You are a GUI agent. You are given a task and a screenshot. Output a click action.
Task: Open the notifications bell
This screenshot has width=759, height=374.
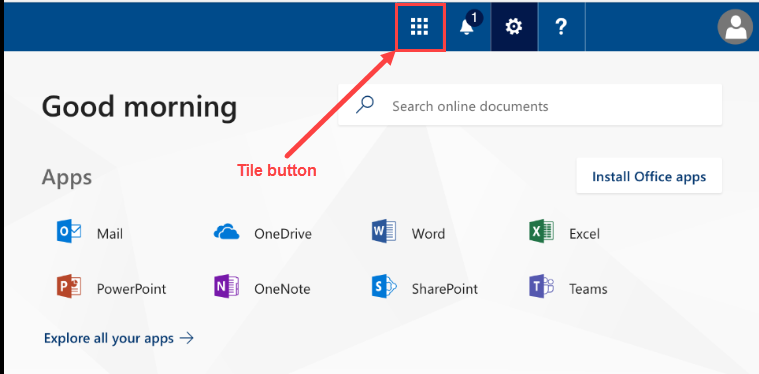pos(467,27)
